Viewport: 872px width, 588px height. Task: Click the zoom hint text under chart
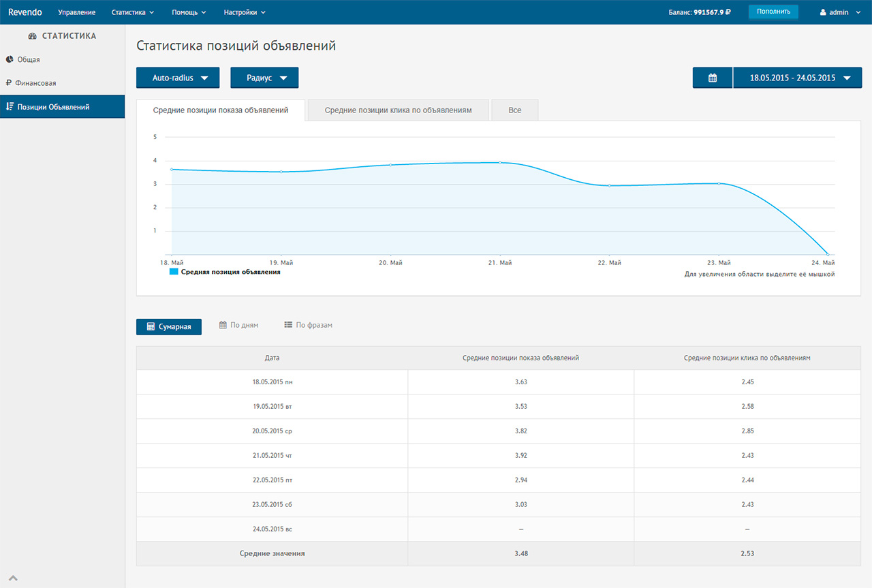[760, 274]
